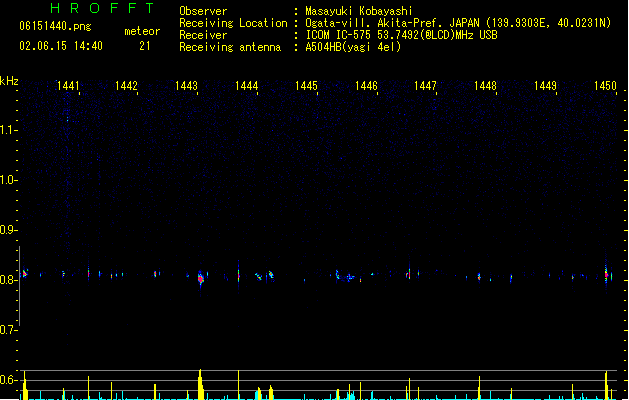Click the HROFFT title text

click(x=102, y=8)
